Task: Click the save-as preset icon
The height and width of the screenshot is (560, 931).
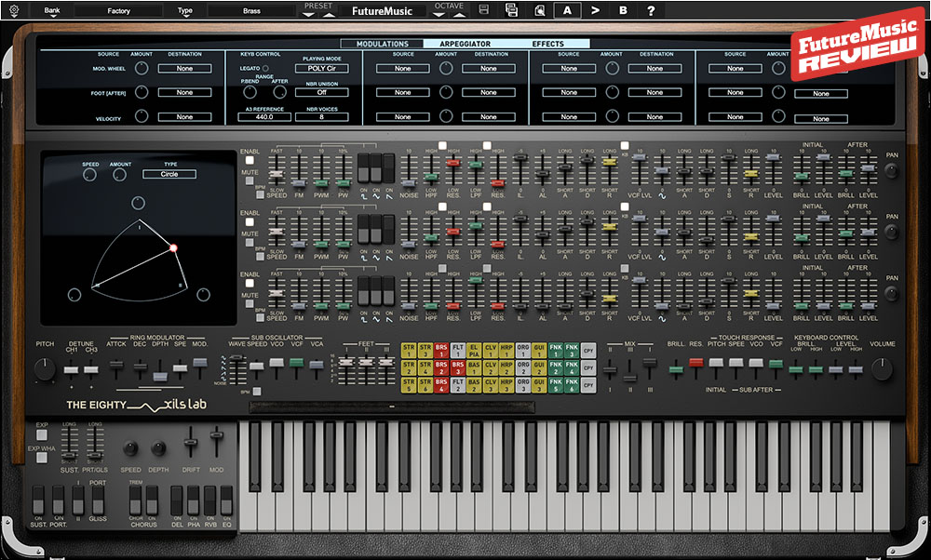Action: point(511,10)
